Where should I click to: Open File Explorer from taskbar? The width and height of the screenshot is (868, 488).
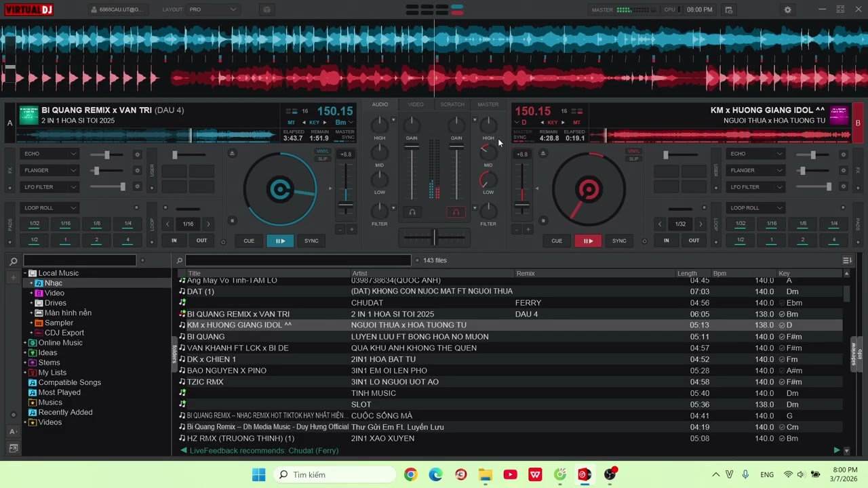coord(485,474)
